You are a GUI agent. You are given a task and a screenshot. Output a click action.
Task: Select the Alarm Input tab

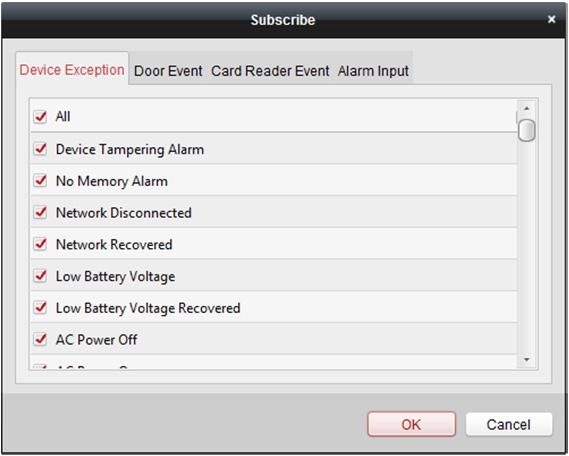pos(373,71)
